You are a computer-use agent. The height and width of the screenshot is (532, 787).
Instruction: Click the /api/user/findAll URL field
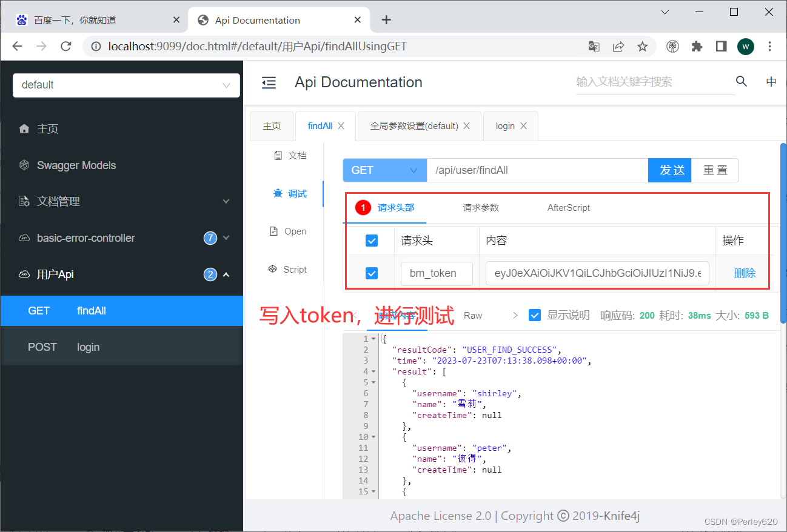[x=538, y=170]
